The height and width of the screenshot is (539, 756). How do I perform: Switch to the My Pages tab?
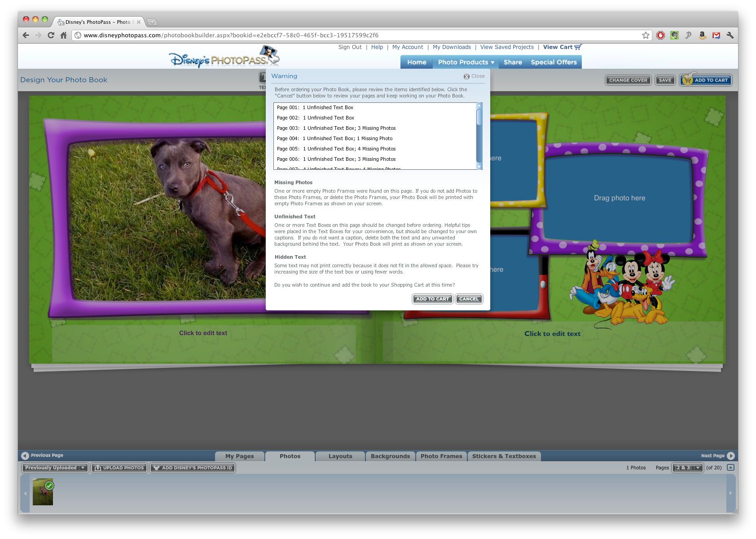(240, 456)
